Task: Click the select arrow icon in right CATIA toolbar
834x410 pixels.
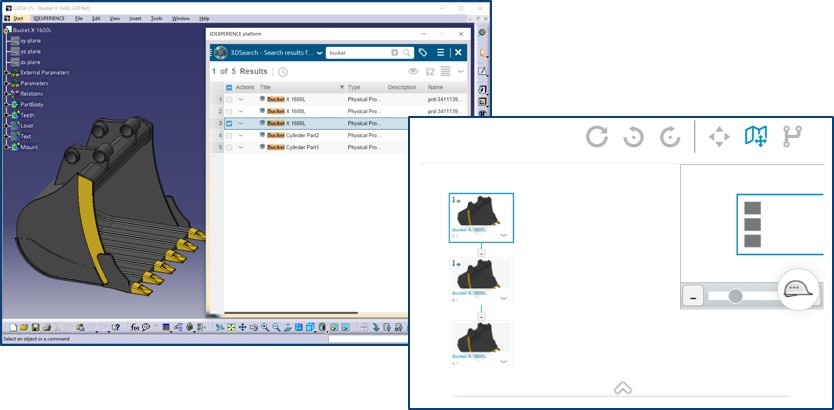Action: [482, 53]
